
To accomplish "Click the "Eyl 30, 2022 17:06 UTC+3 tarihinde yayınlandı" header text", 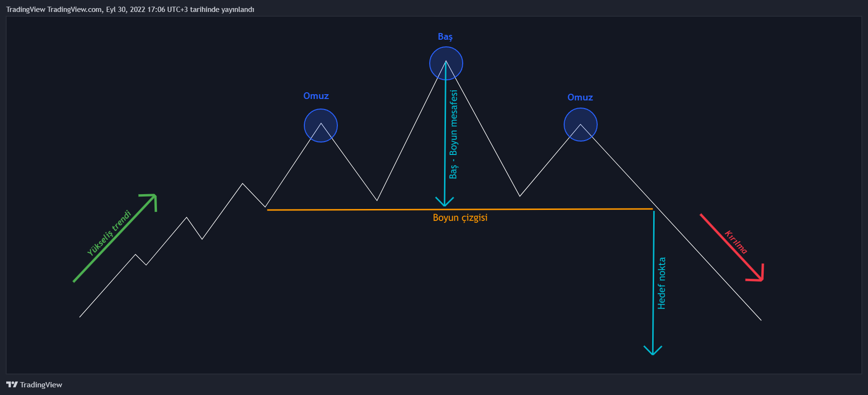I will click(x=180, y=10).
